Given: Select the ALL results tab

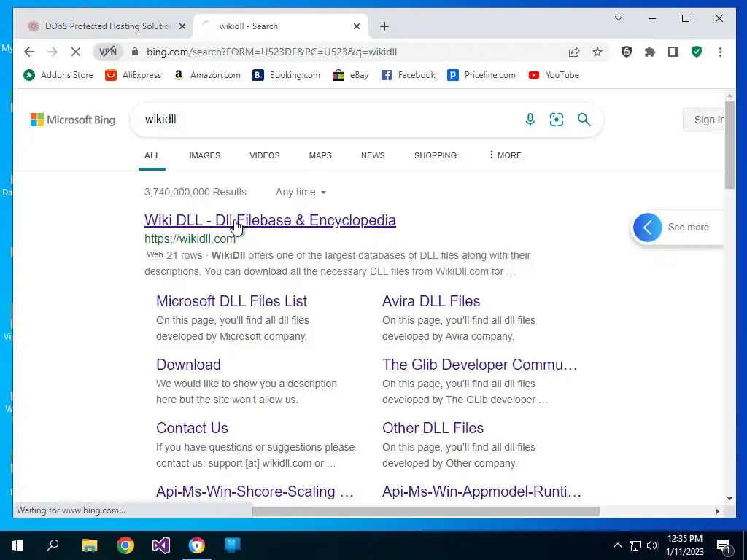Looking at the screenshot, I should point(152,155).
